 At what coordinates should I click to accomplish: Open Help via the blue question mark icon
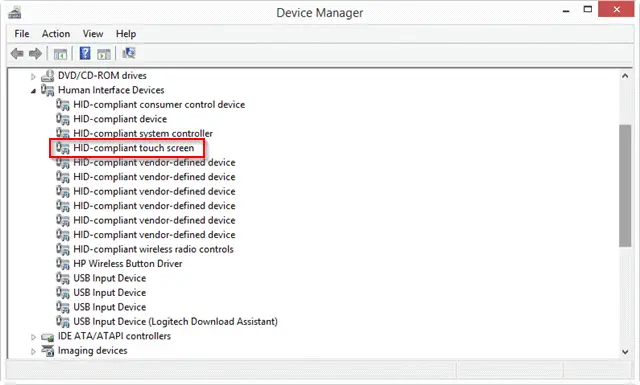pos(85,53)
